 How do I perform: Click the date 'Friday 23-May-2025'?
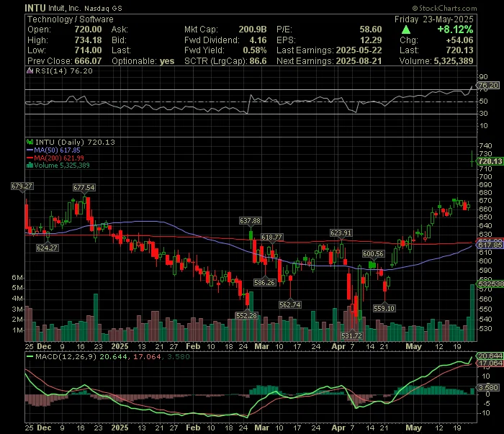point(434,19)
